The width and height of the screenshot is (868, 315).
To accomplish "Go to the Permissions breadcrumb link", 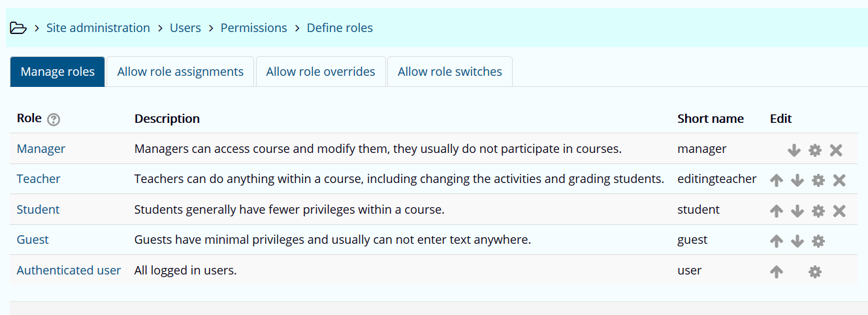I will [253, 28].
